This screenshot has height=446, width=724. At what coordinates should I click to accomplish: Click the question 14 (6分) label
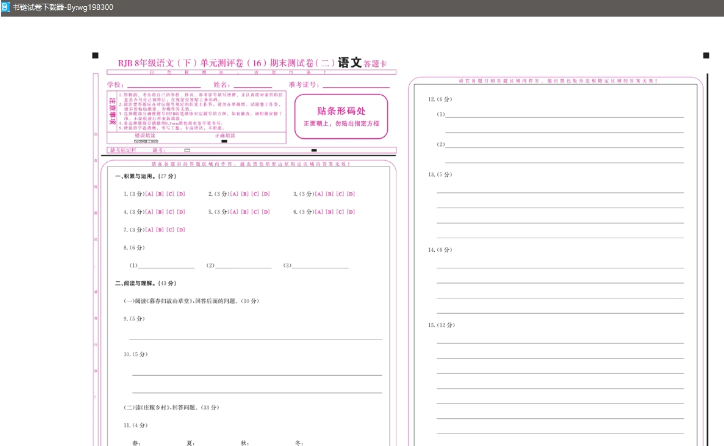[440, 250]
